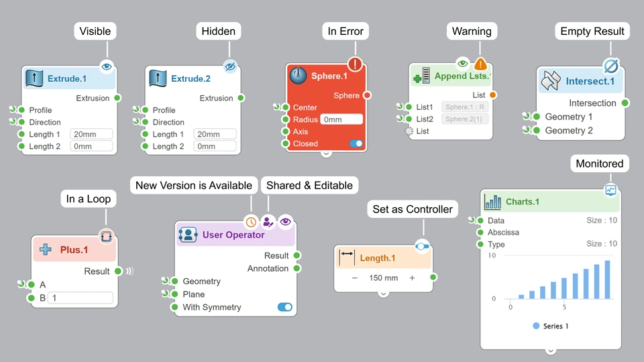Click the Abscissa input port on Charts.1
Viewport: 644px width, 362px height.
click(480, 233)
